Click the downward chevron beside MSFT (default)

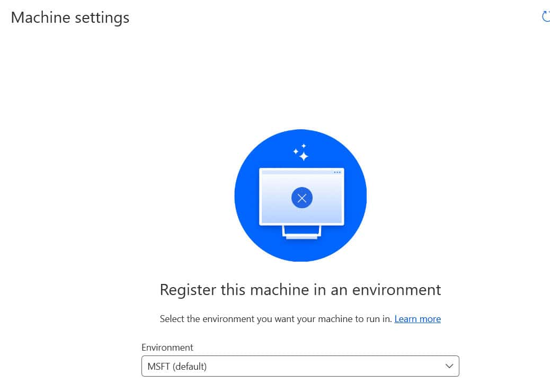(x=449, y=366)
